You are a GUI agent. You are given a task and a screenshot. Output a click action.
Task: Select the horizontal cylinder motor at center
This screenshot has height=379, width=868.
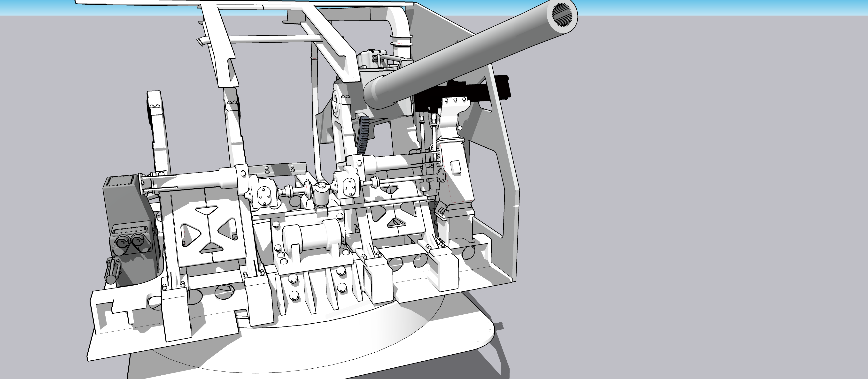coord(312,237)
